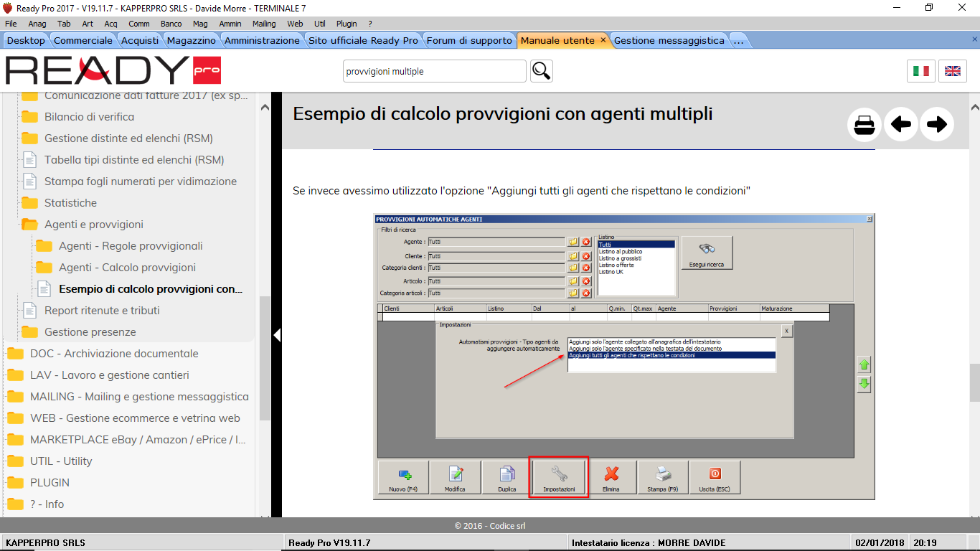Image resolution: width=980 pixels, height=551 pixels.
Task: Switch to the Magazzino tab
Action: pyautogui.click(x=192, y=40)
